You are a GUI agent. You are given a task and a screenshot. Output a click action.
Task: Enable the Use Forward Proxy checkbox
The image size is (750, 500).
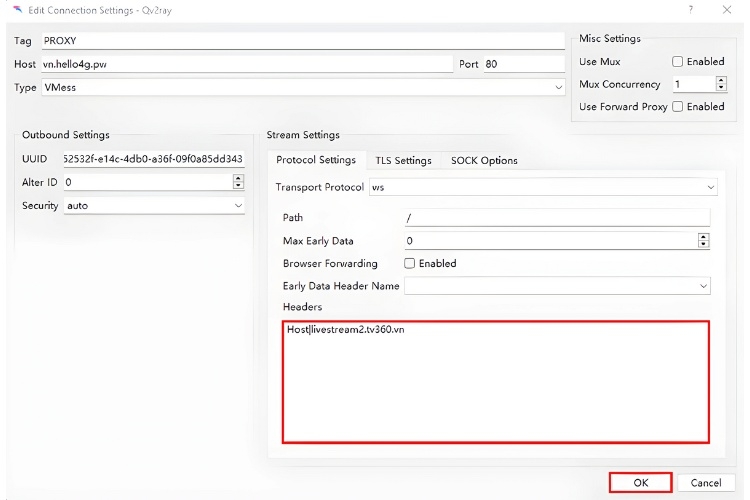(677, 106)
